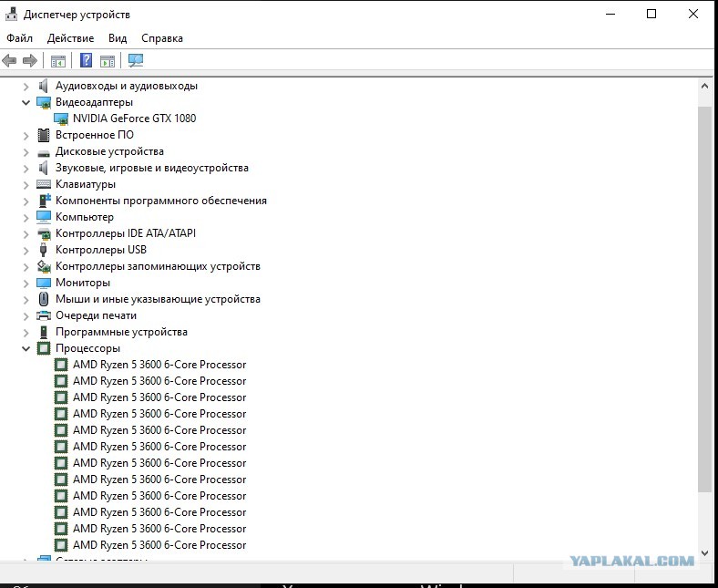Expand the Аудиовходы и аудиовыходы node
This screenshot has width=718, height=588.
pos(26,87)
